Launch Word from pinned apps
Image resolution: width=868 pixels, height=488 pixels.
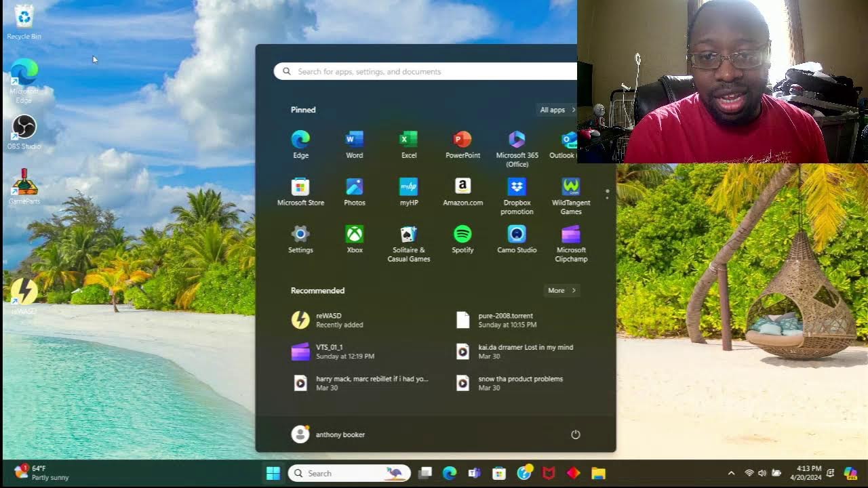pyautogui.click(x=355, y=145)
